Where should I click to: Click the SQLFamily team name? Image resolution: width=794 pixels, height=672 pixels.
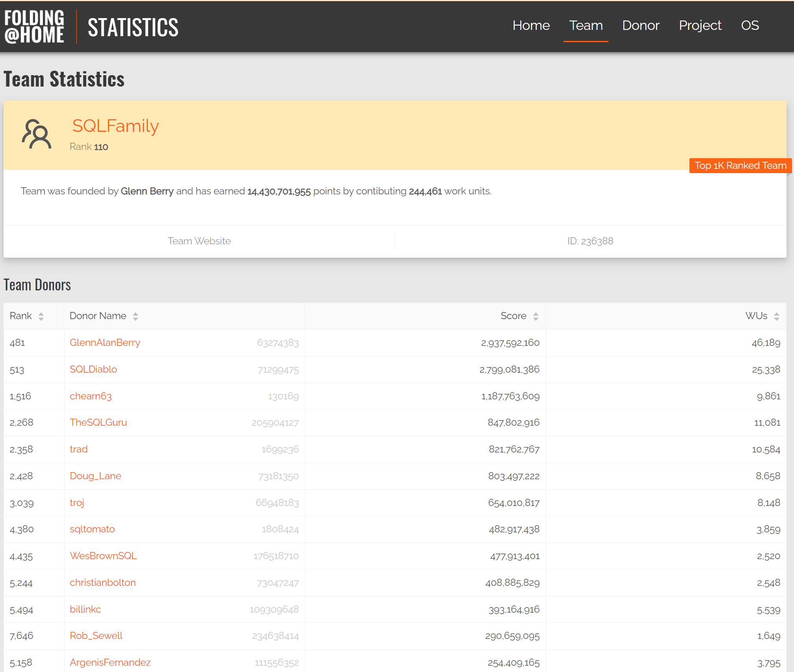[115, 126]
